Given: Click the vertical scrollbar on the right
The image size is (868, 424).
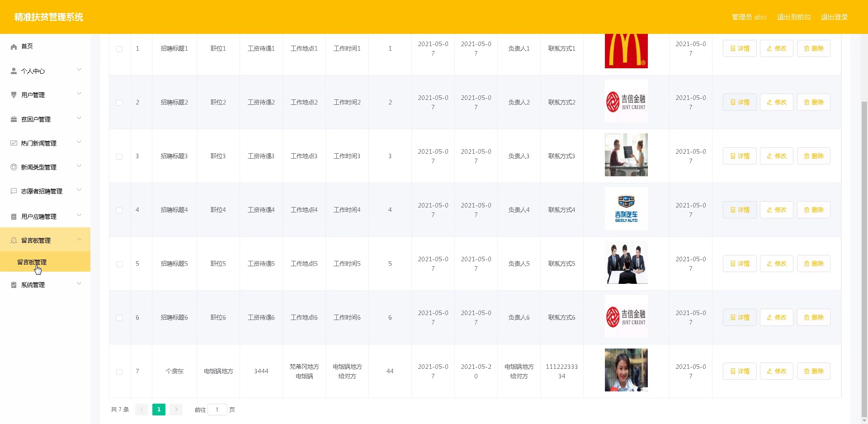Looking at the screenshot, I should click(x=864, y=260).
